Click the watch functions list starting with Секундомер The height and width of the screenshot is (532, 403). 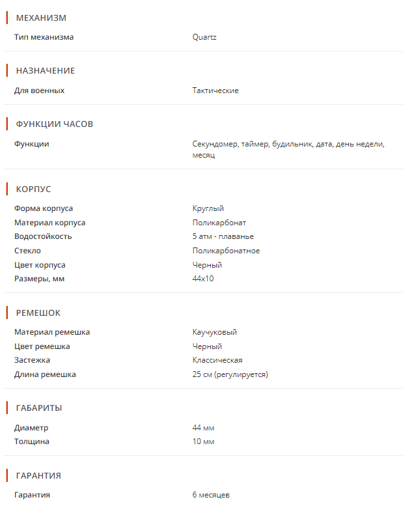(288, 149)
